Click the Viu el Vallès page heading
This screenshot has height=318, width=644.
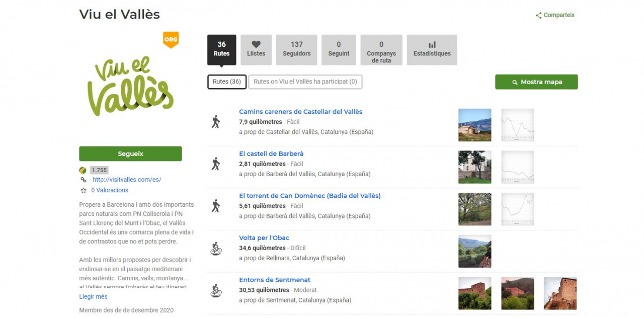(x=120, y=15)
